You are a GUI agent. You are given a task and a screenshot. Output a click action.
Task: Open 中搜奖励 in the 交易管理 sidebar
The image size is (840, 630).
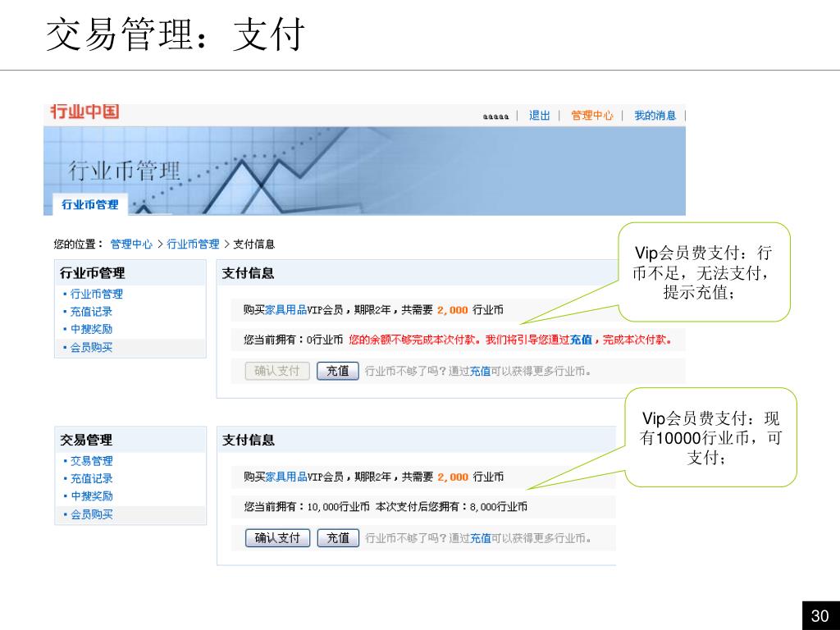tap(92, 496)
